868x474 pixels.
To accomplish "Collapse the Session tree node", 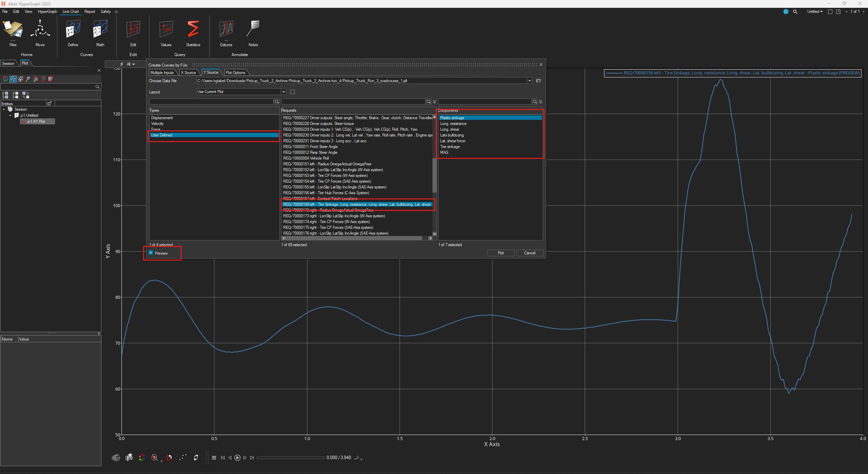I will pyautogui.click(x=4, y=109).
